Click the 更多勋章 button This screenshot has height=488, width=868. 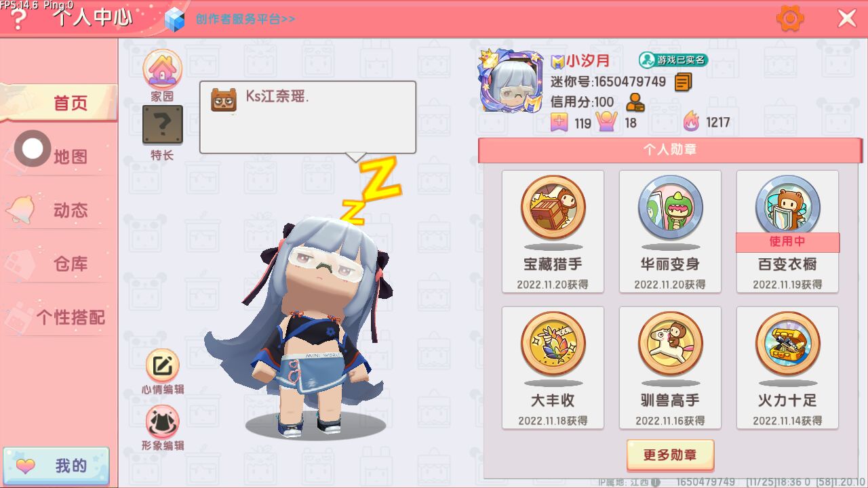[670, 455]
